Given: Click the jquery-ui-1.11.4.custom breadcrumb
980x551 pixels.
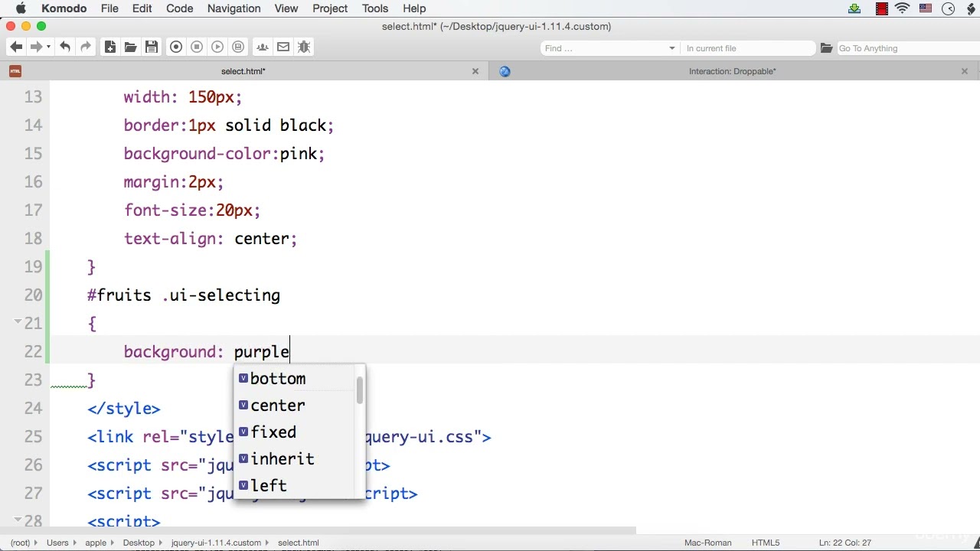Looking at the screenshot, I should [x=216, y=543].
